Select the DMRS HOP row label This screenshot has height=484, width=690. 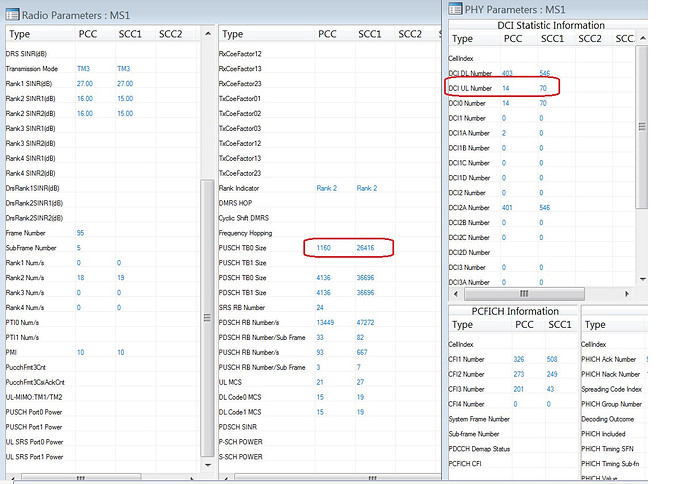[x=235, y=203]
